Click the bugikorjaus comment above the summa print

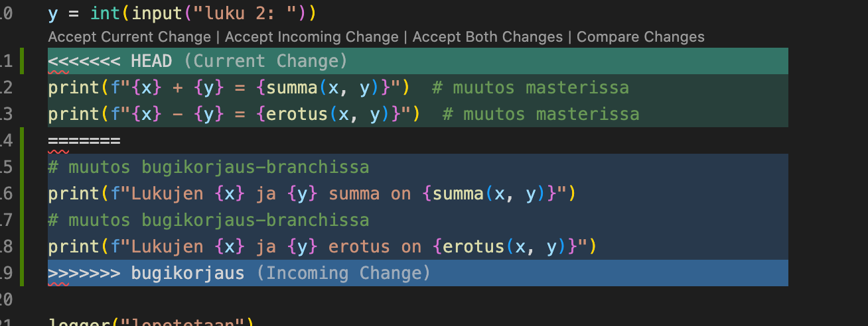pos(208,167)
